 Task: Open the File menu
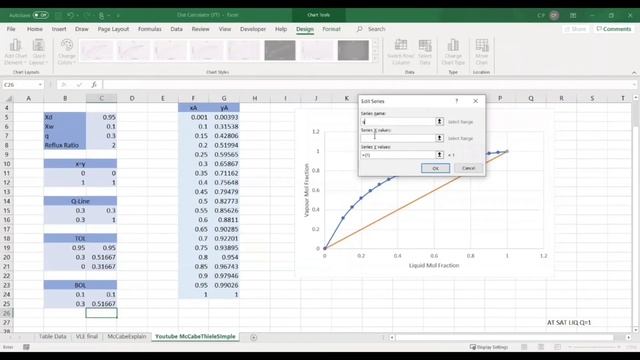click(x=11, y=29)
